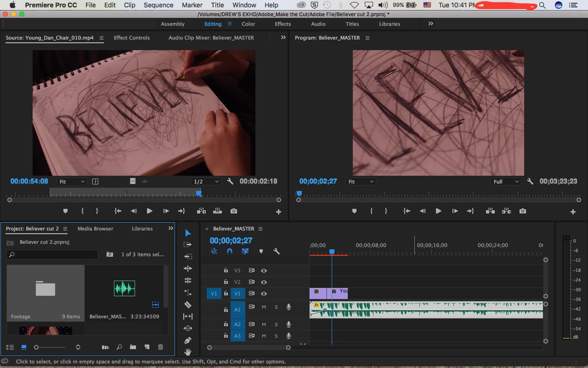Viewport: 588px width, 368px height.
Task: Mark Out point in Program monitor
Action: pos(386,211)
